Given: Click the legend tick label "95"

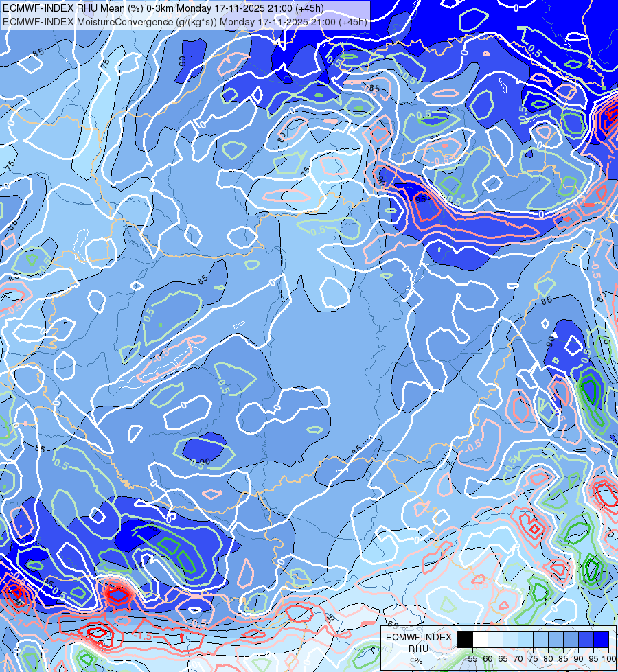Looking at the screenshot, I should click(x=593, y=659).
